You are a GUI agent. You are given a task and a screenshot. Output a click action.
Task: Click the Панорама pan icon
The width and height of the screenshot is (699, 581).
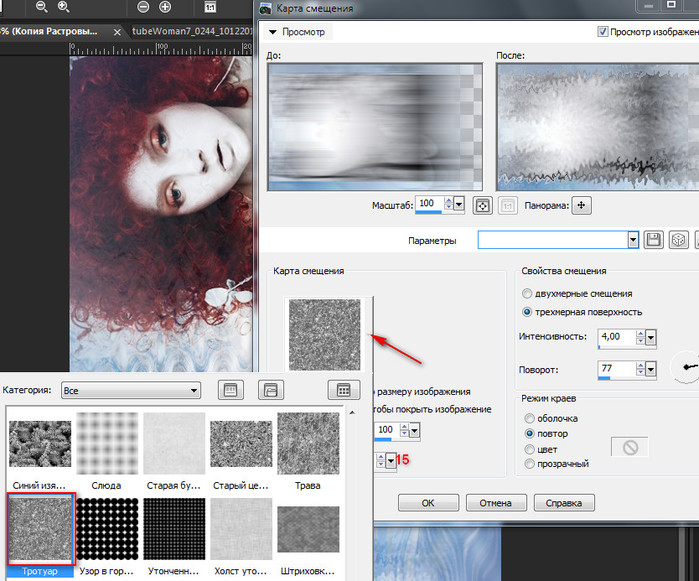pos(581,206)
